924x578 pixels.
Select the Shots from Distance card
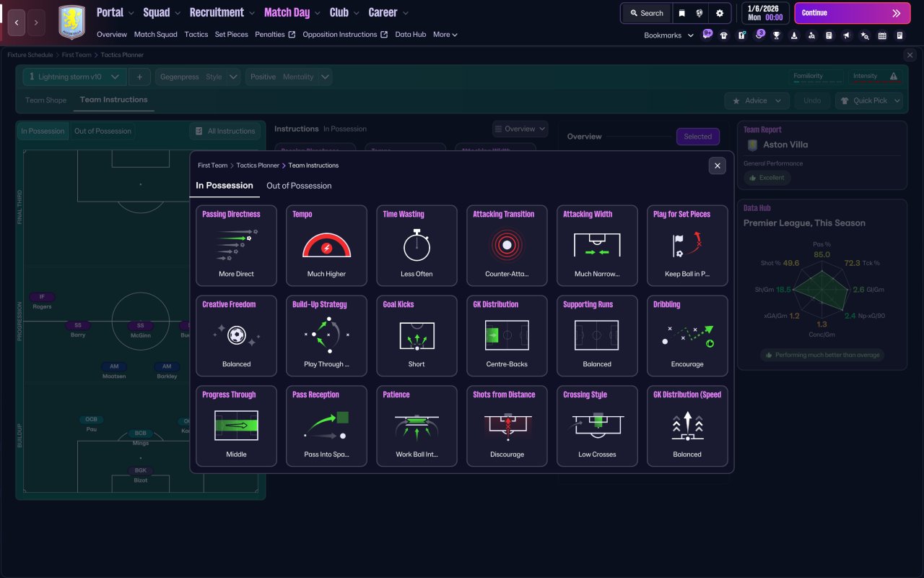(507, 426)
